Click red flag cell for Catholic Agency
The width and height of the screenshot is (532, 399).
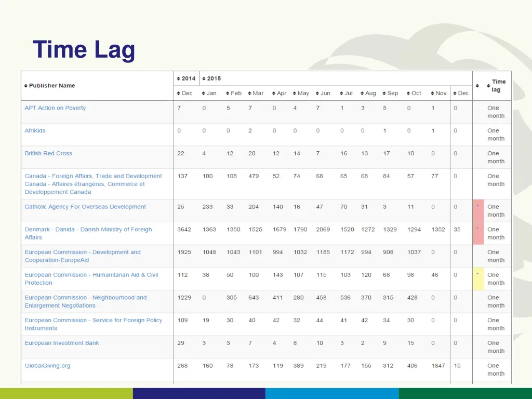point(478,211)
